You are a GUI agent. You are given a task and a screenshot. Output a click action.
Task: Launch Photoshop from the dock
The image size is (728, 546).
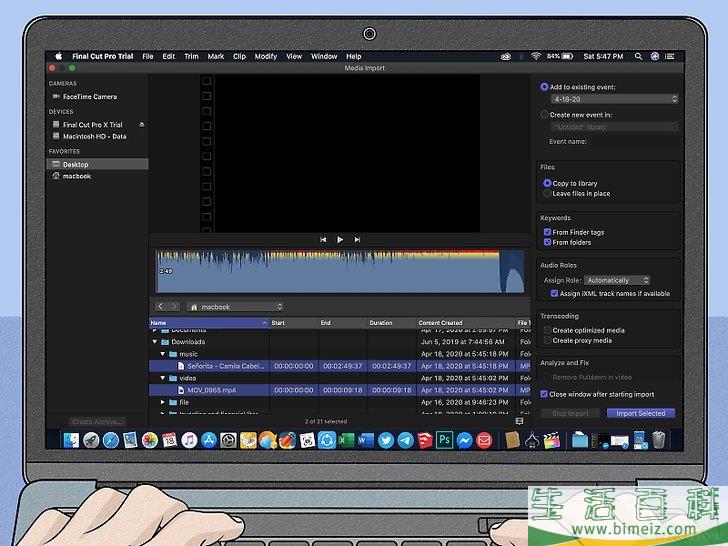point(444,439)
